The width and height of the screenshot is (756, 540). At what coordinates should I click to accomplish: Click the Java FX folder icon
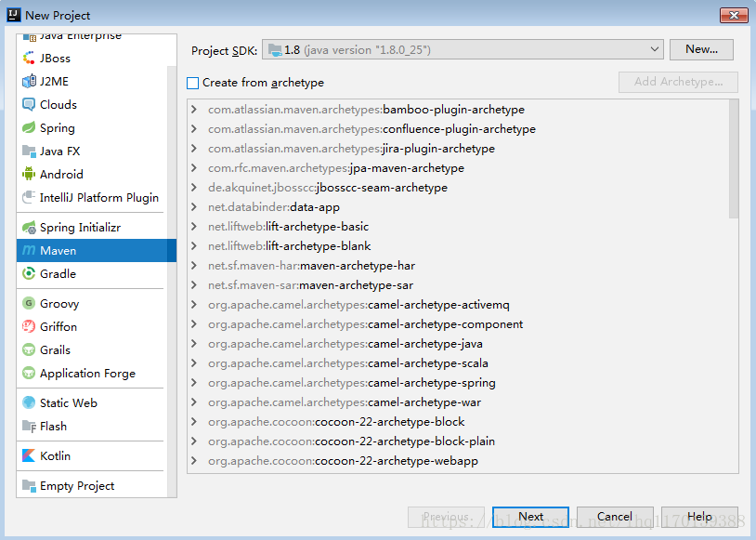[x=29, y=151]
